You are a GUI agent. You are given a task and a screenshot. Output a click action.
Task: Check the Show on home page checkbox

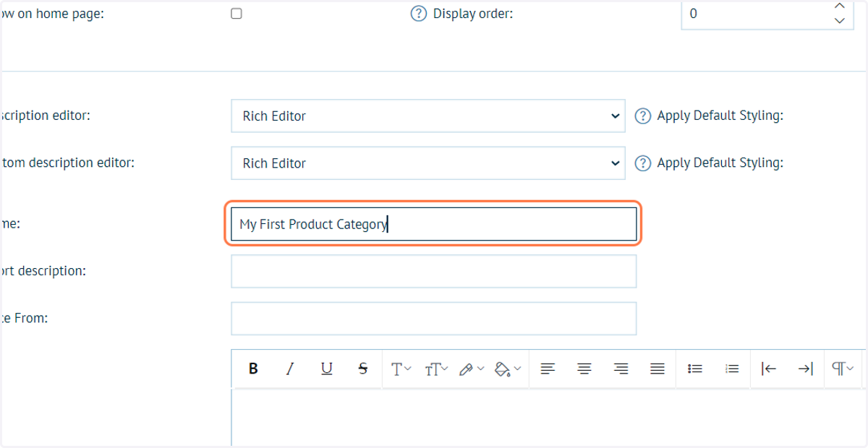click(x=237, y=14)
